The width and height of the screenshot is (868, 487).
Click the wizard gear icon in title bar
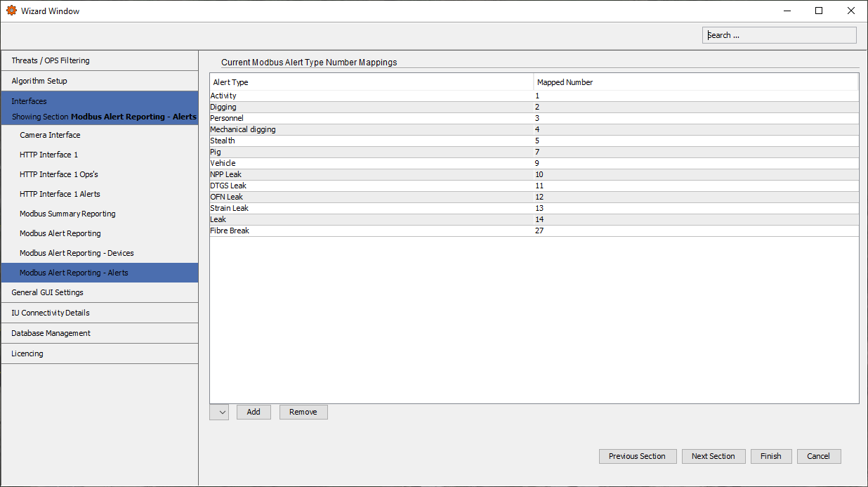click(10, 11)
